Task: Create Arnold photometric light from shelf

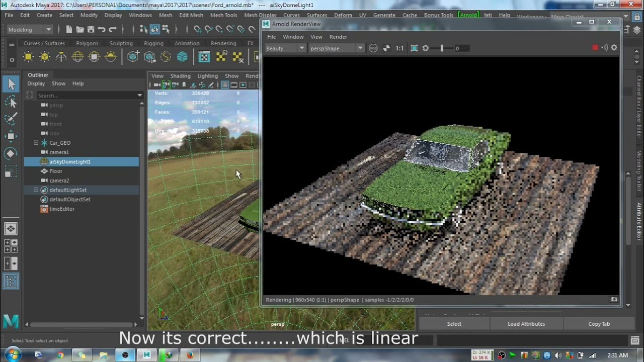Action: 61,57
